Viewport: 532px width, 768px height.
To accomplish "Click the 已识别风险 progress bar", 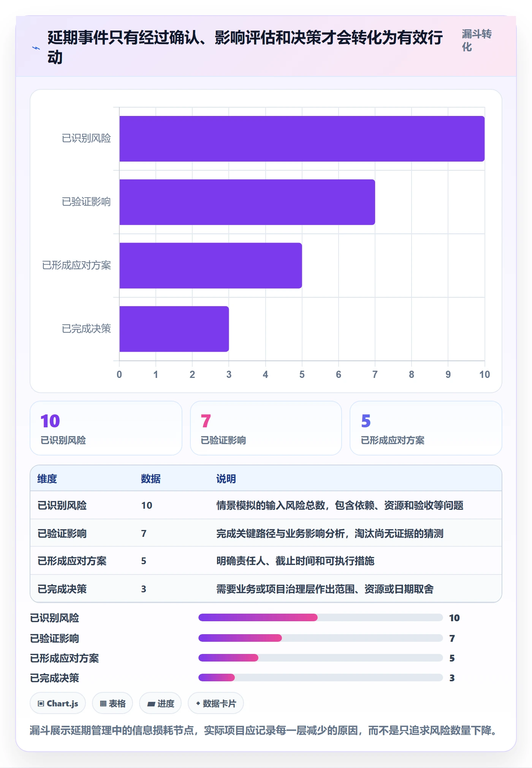I will tap(320, 617).
